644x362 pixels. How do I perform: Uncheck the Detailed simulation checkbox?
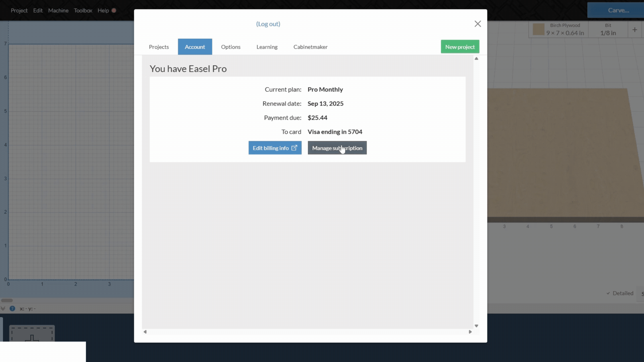(607, 293)
